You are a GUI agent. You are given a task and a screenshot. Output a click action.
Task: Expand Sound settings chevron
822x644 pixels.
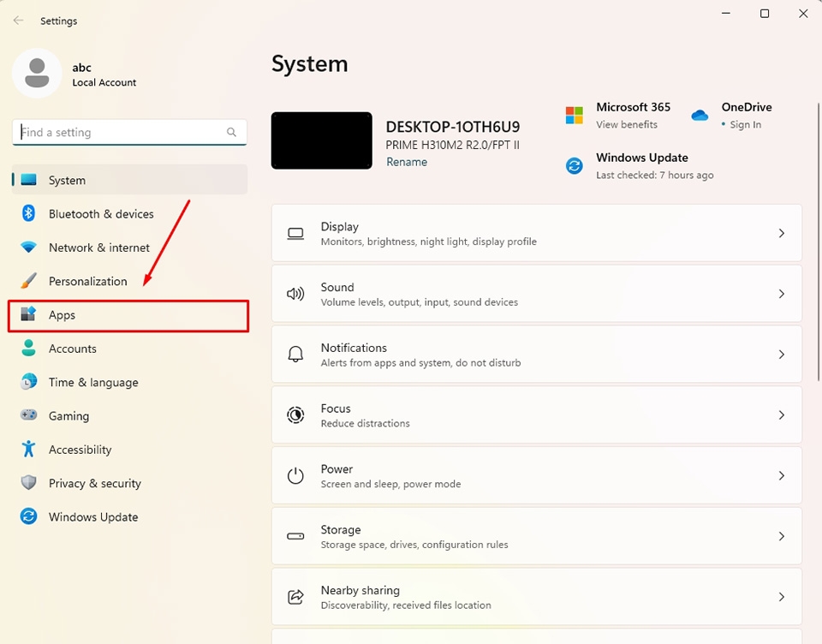(x=781, y=294)
